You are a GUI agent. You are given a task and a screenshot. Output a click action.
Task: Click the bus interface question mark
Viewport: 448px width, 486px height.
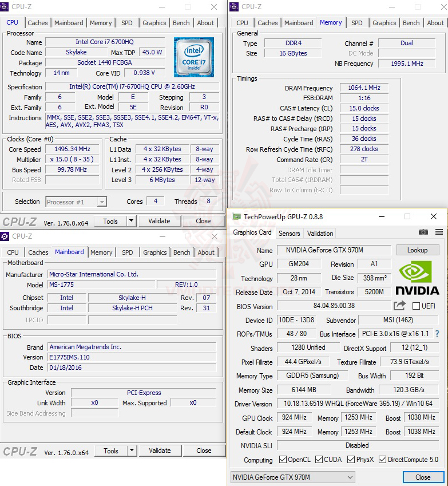click(x=437, y=334)
